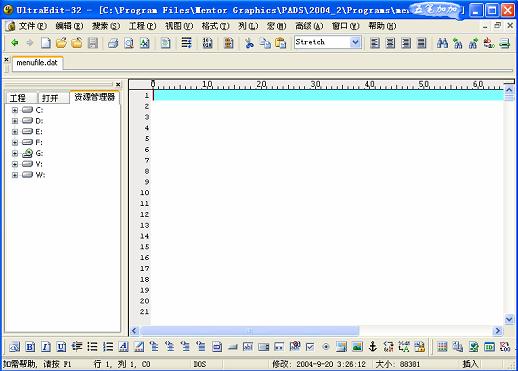
Task: Toggle the checkbox icon in bottom toolbar
Action: 310,347
